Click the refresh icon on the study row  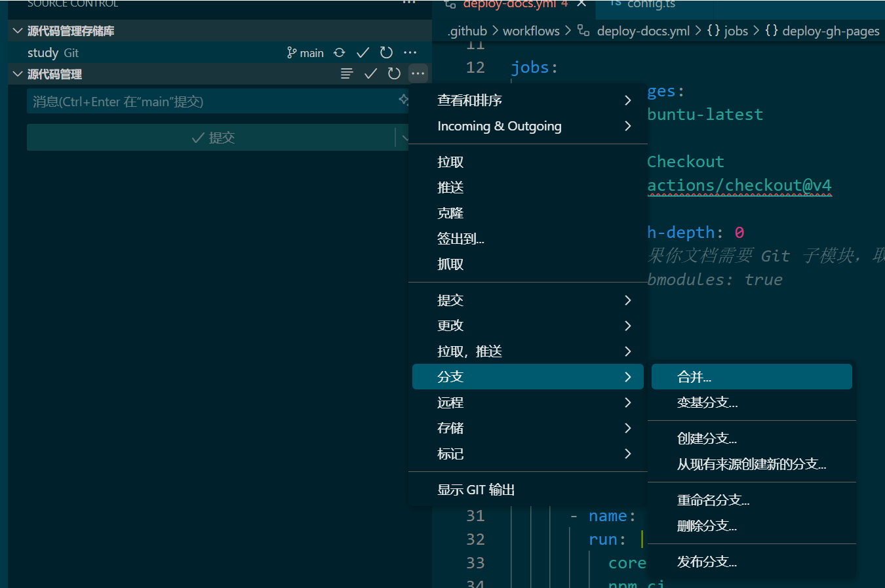pos(386,52)
